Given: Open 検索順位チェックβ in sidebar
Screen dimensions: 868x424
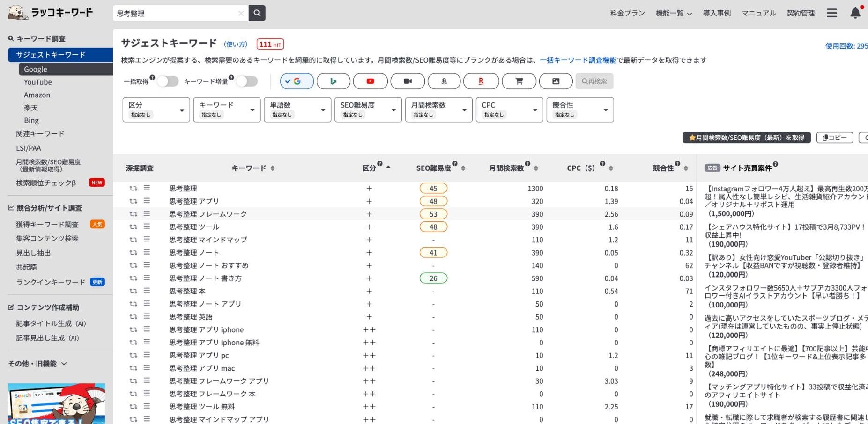Looking at the screenshot, I should [x=46, y=183].
